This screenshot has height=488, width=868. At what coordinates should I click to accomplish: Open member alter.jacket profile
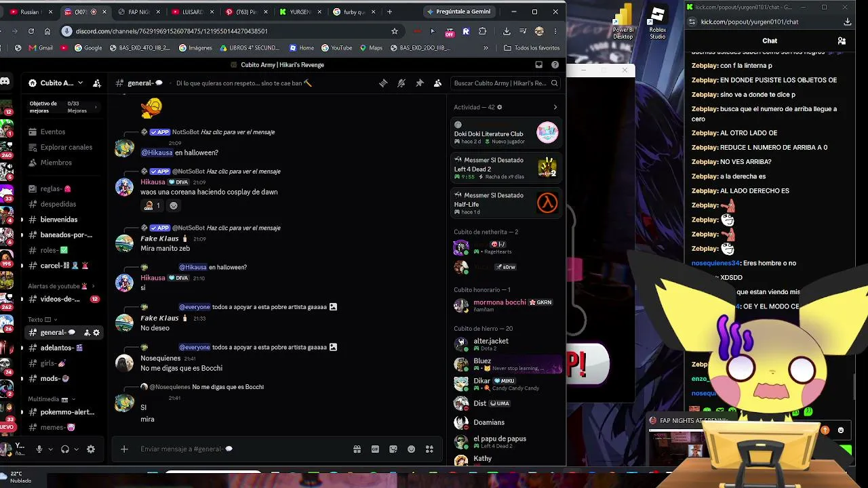point(506,344)
